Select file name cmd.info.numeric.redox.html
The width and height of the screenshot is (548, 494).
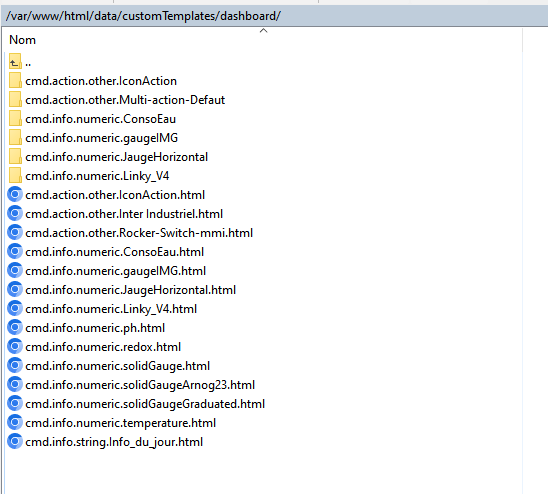[x=103, y=347]
